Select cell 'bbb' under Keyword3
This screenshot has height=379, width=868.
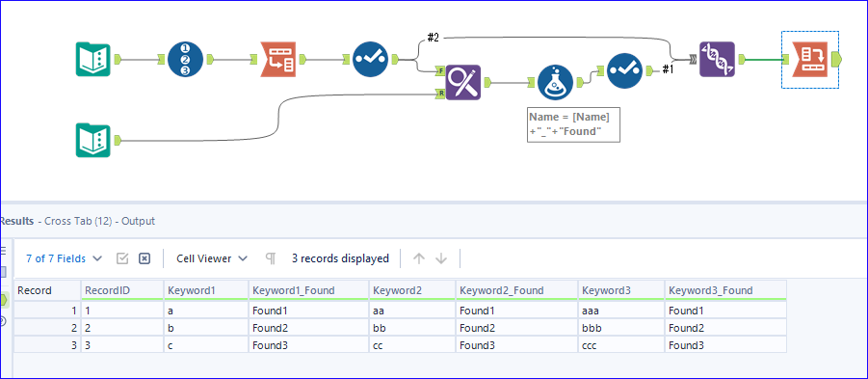pos(621,328)
